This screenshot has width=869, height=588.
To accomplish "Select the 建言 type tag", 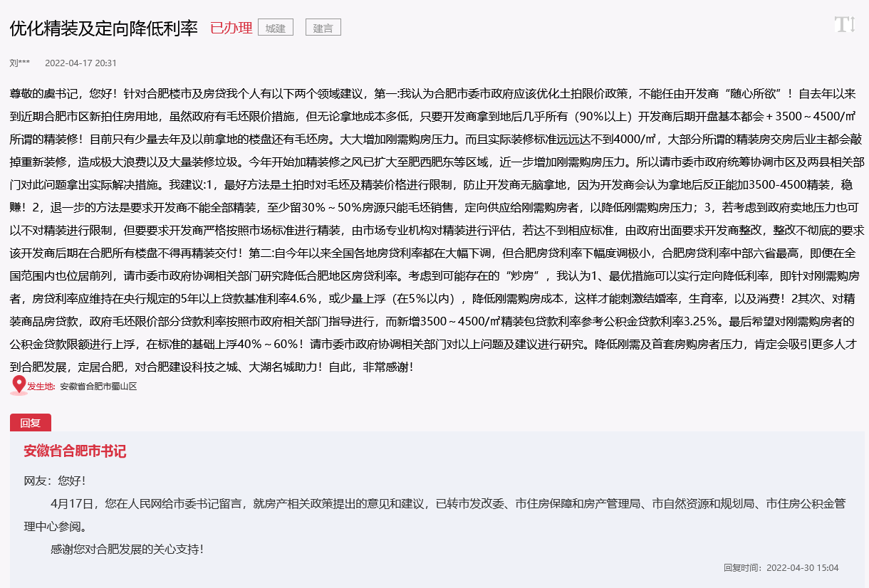I will [x=323, y=28].
